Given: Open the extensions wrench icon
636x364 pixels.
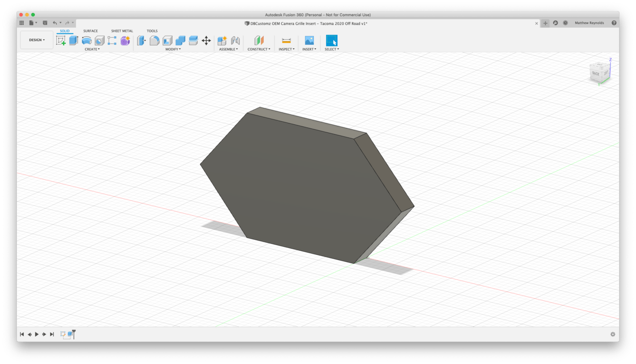Looking at the screenshot, I should pyautogui.click(x=555, y=23).
